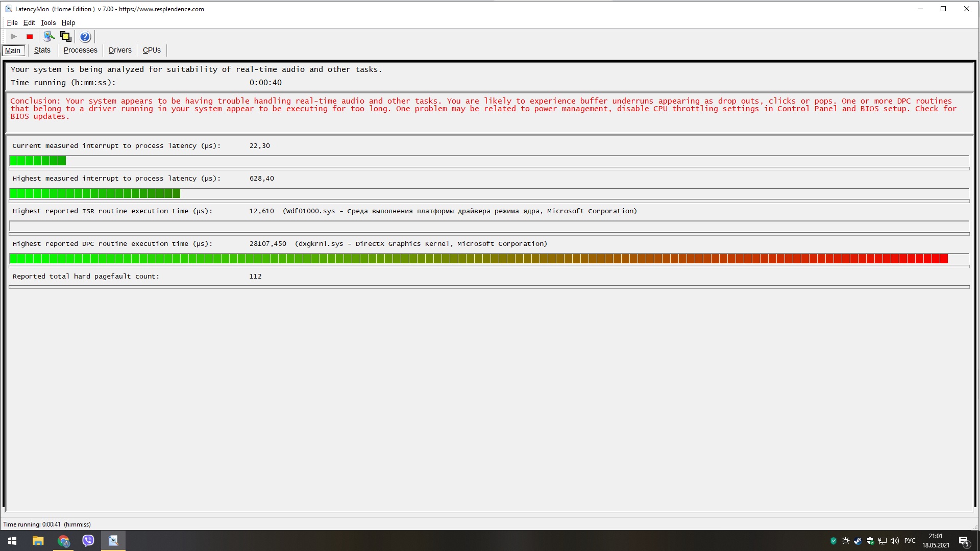The height and width of the screenshot is (551, 980).
Task: Open the Viber taskbar icon
Action: click(88, 541)
